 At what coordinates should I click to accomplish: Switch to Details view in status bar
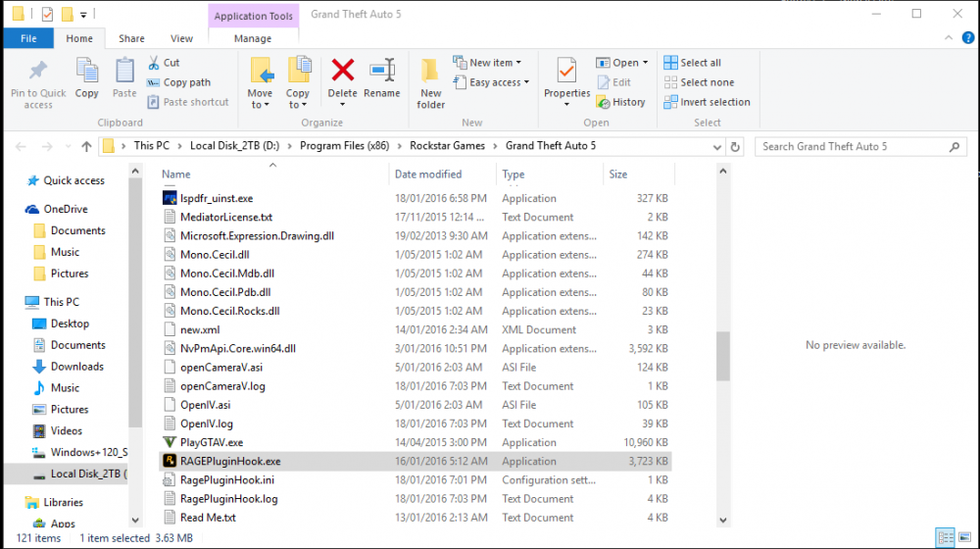tap(946, 537)
